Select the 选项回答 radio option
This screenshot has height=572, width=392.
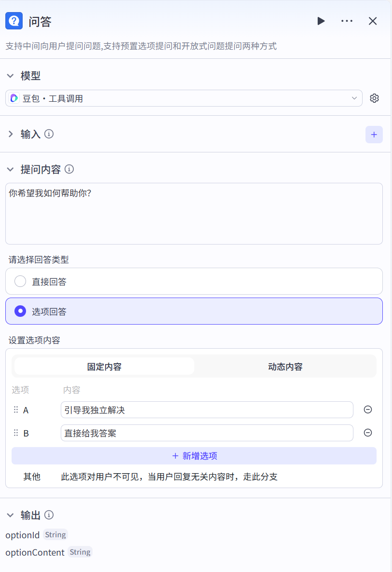20,311
